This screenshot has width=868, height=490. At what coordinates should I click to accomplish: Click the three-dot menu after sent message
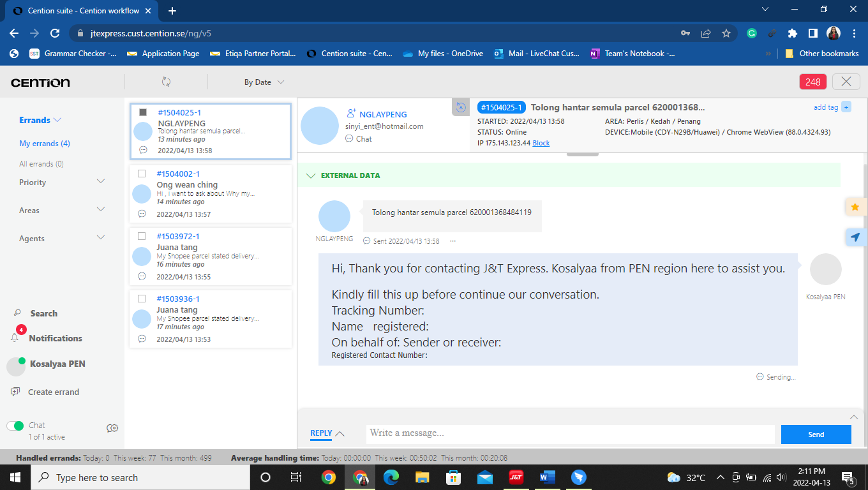453,241
